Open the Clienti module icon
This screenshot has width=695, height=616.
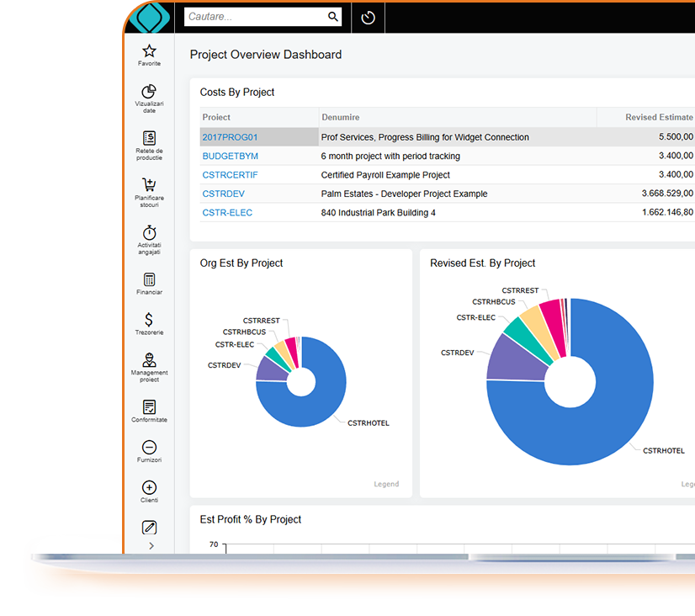point(149,486)
